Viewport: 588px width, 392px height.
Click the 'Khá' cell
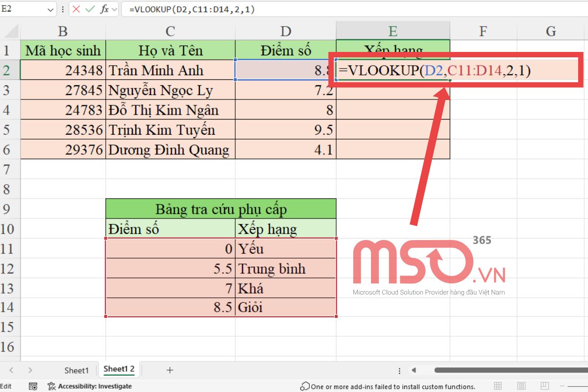[286, 288]
